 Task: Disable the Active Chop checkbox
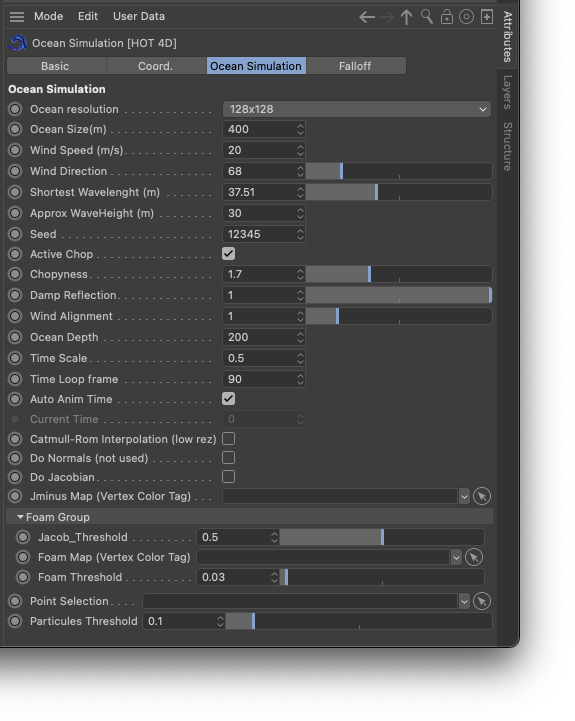[229, 254]
